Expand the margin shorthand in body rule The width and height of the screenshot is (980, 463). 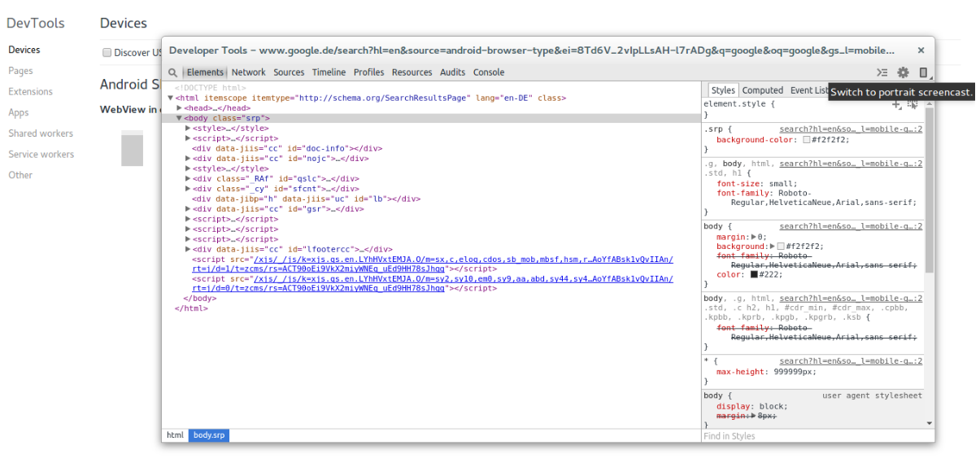(753, 237)
